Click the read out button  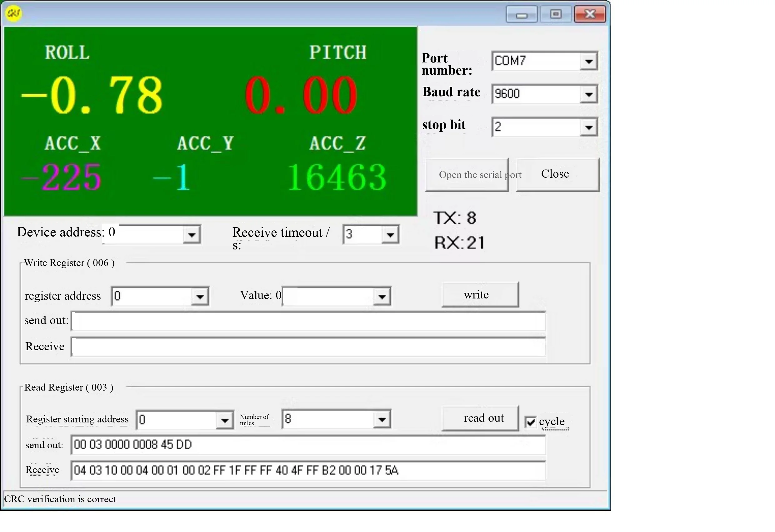[480, 418]
